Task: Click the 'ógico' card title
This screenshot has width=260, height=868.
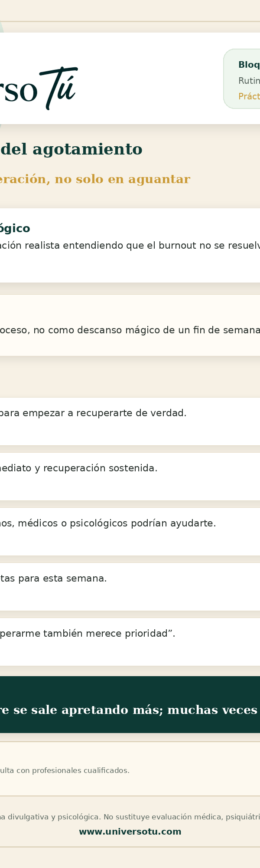Action: pos(15,229)
